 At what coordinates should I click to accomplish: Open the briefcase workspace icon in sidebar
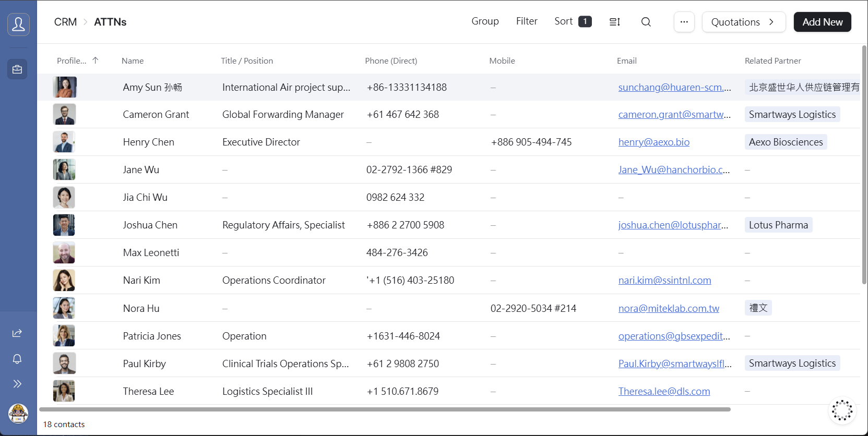17,69
